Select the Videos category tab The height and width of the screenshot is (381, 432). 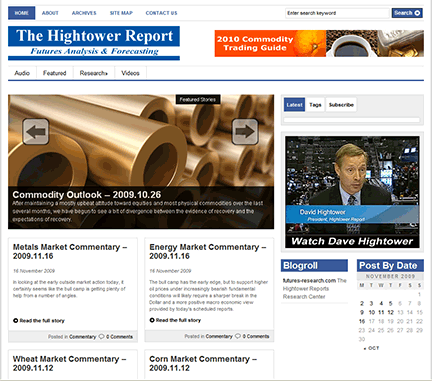(x=130, y=73)
